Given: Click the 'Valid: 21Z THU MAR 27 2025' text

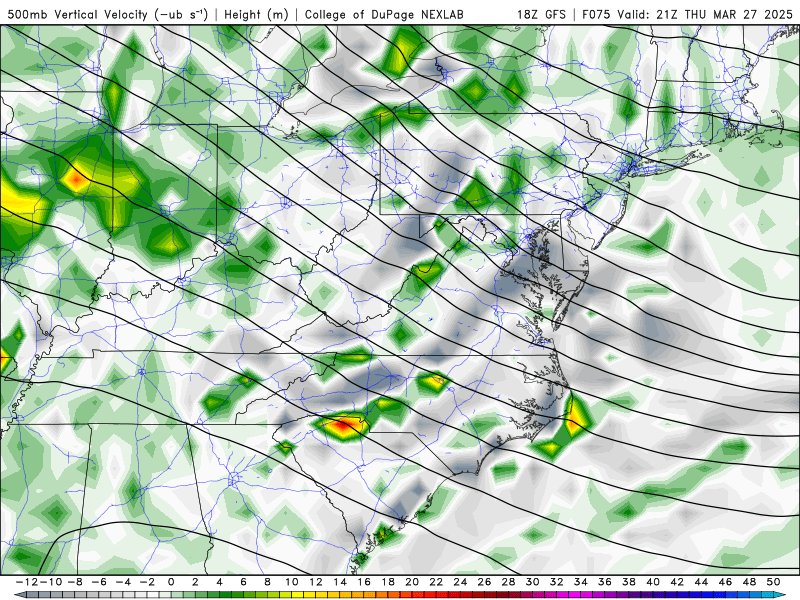Looking at the screenshot, I should (705, 14).
